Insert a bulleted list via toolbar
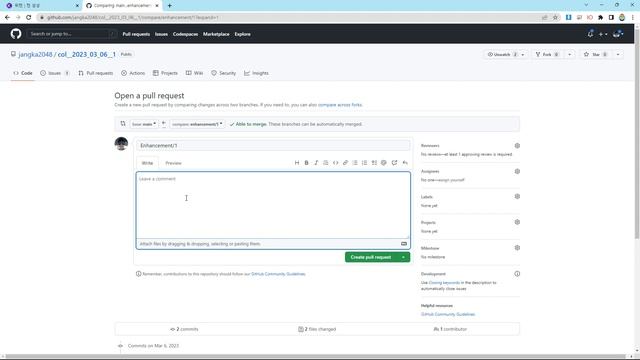This screenshot has height=360, width=640. pyautogui.click(x=355, y=163)
